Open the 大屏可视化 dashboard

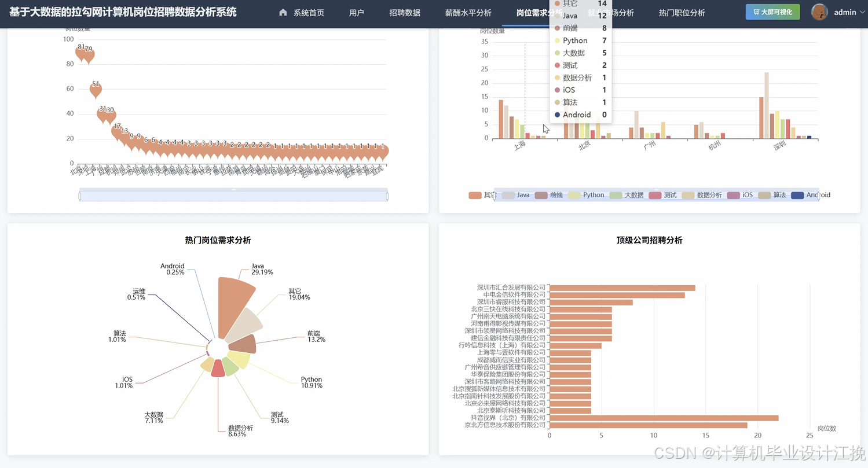(772, 12)
